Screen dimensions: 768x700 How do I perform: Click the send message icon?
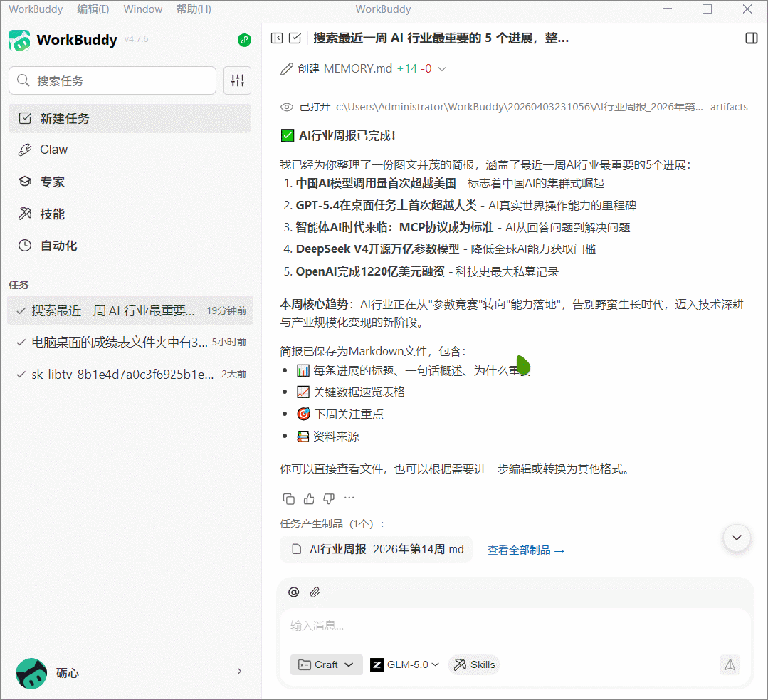pos(730,664)
